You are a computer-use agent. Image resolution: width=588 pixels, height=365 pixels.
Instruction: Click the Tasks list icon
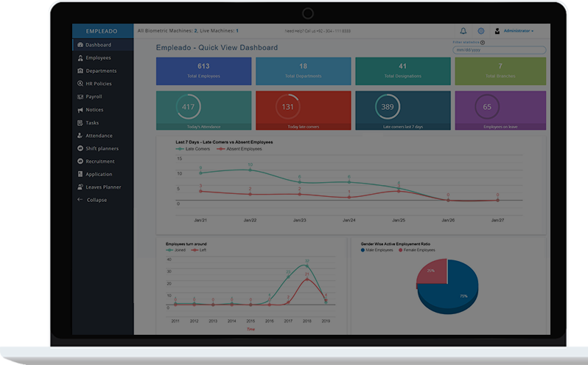(80, 122)
